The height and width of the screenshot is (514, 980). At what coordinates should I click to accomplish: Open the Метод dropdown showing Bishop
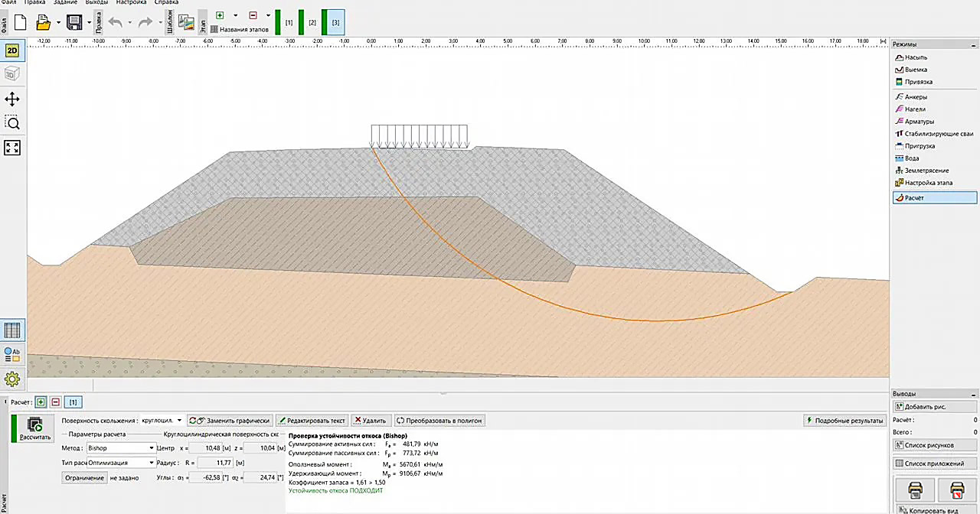click(119, 448)
